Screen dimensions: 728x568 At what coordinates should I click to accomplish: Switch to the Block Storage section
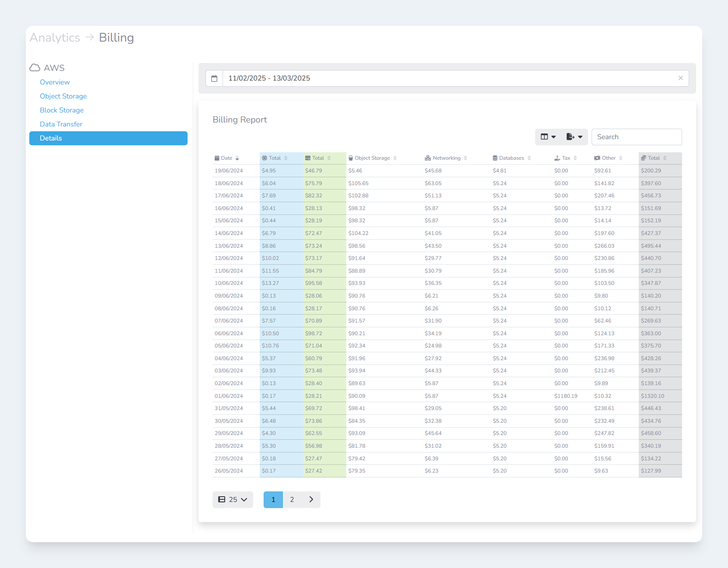coord(62,110)
